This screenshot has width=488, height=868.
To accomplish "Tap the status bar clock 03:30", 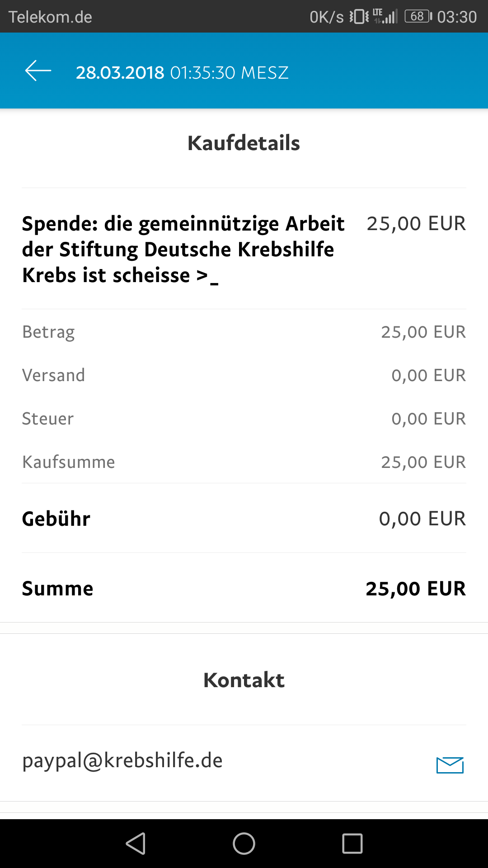I will [x=457, y=17].
